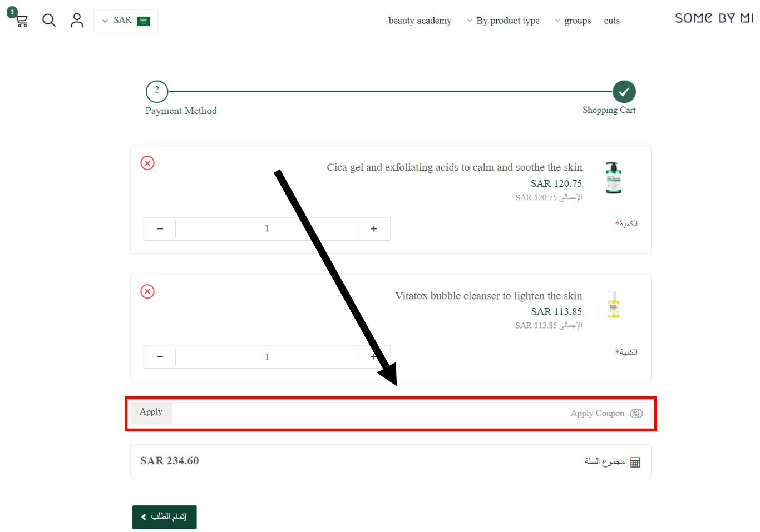
Task: Remove the Vitatox bubble cleanser item
Action: tap(147, 291)
